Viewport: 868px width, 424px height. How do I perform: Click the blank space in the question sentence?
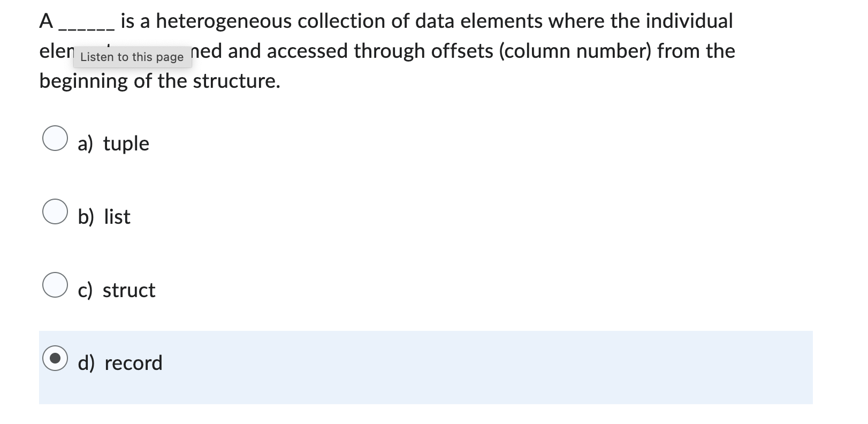point(86,24)
